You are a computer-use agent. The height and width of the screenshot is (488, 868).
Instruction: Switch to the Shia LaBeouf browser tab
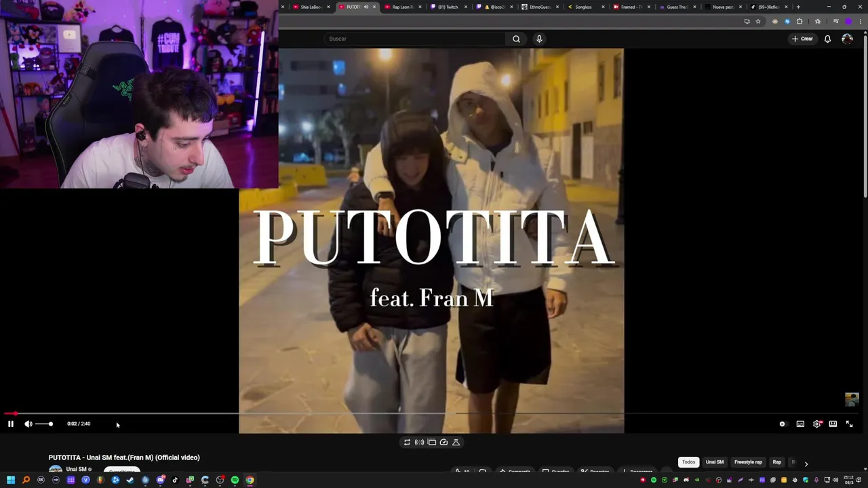(311, 7)
